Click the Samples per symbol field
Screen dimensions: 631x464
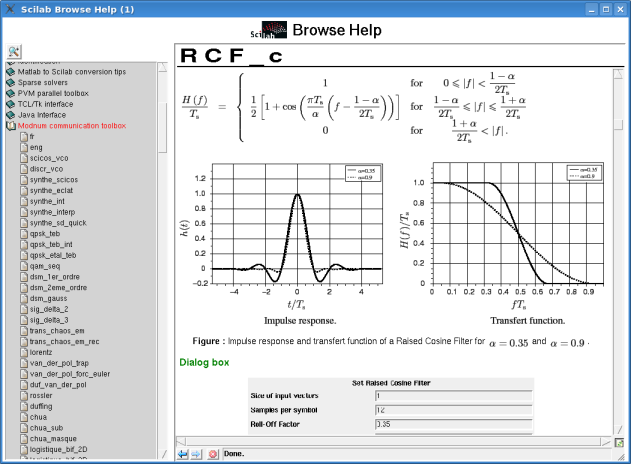(454, 410)
